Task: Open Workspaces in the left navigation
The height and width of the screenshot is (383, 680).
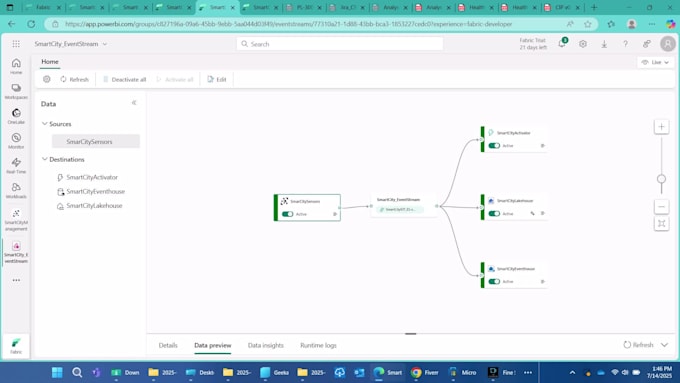Action: [16, 91]
